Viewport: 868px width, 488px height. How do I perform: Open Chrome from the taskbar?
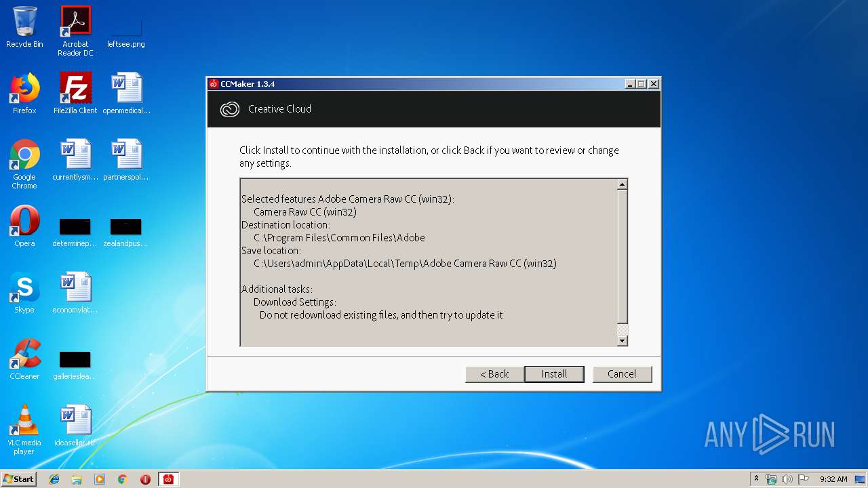pos(123,479)
